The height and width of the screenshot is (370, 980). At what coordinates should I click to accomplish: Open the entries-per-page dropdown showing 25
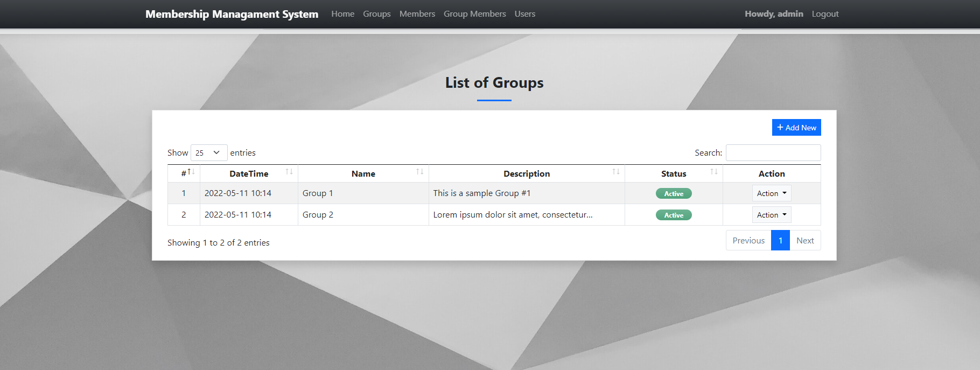(x=208, y=153)
